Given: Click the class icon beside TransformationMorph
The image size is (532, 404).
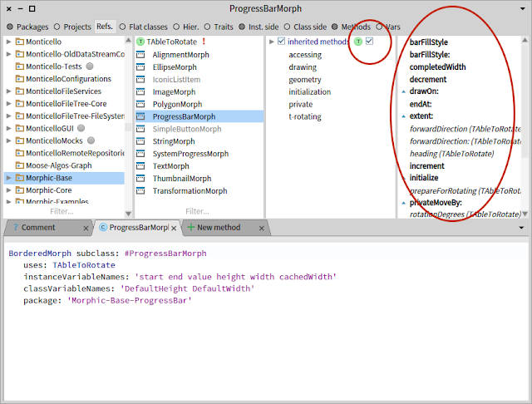Looking at the screenshot, I should [x=140, y=190].
